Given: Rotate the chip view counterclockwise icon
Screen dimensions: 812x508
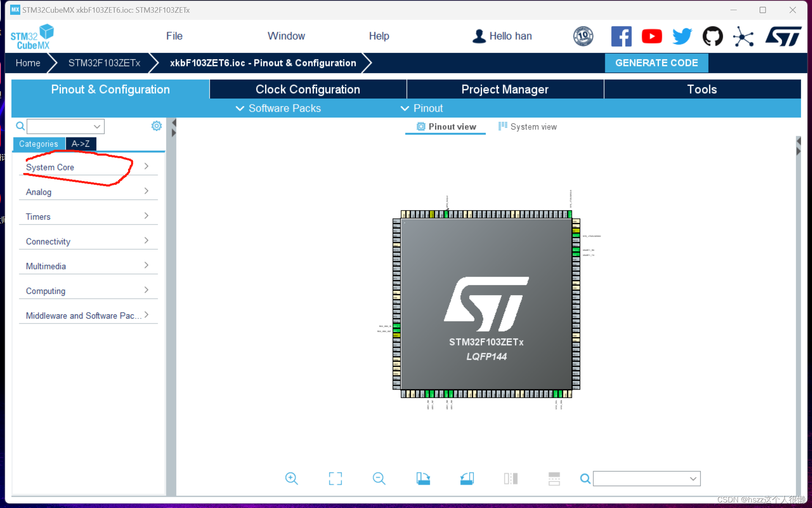Looking at the screenshot, I should (467, 478).
